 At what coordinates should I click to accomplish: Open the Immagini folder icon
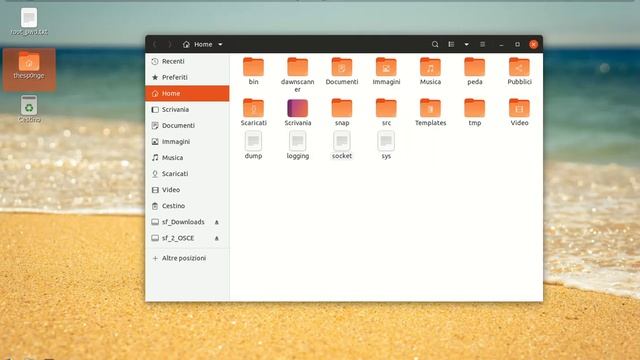(386, 67)
